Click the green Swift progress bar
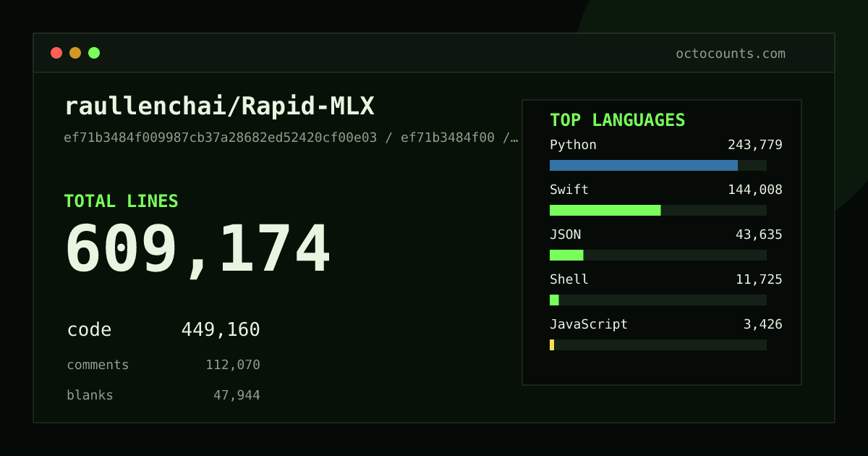 point(605,210)
